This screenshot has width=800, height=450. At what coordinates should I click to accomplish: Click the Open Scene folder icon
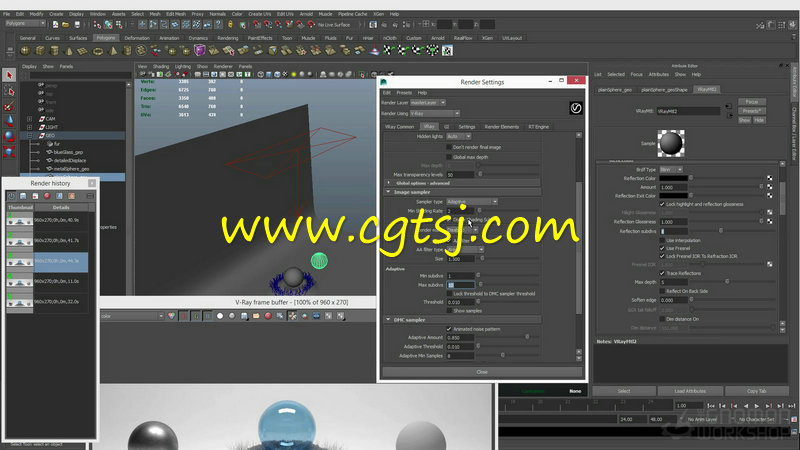(66, 24)
